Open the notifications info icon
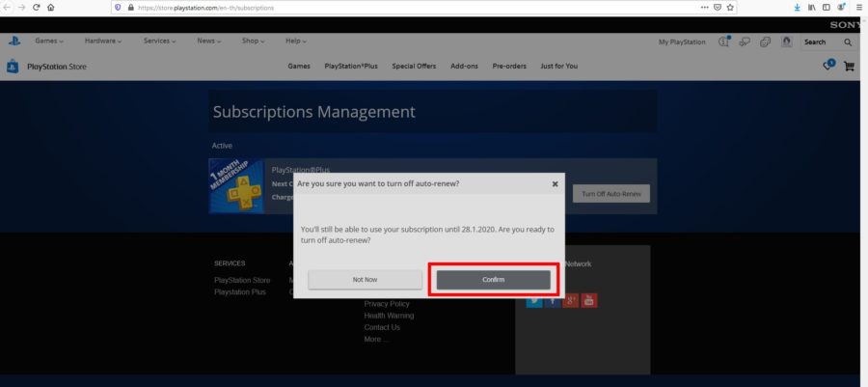Viewport: 868px width, 387px height. (724, 41)
